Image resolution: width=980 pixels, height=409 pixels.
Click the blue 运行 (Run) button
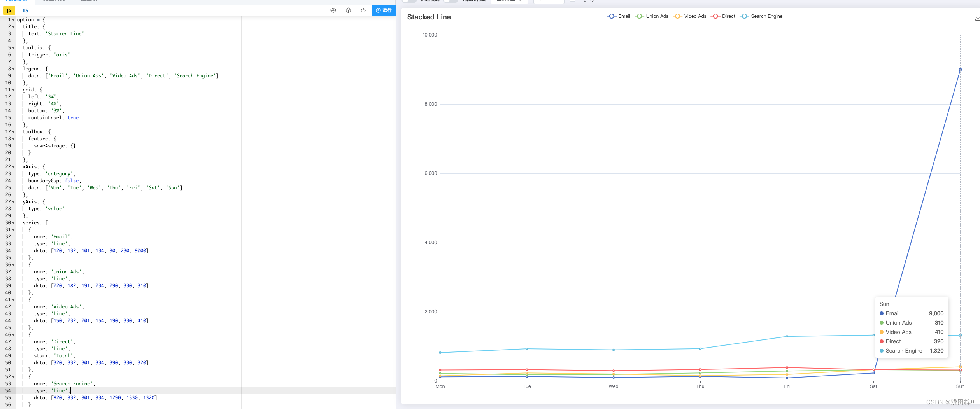[x=384, y=10]
